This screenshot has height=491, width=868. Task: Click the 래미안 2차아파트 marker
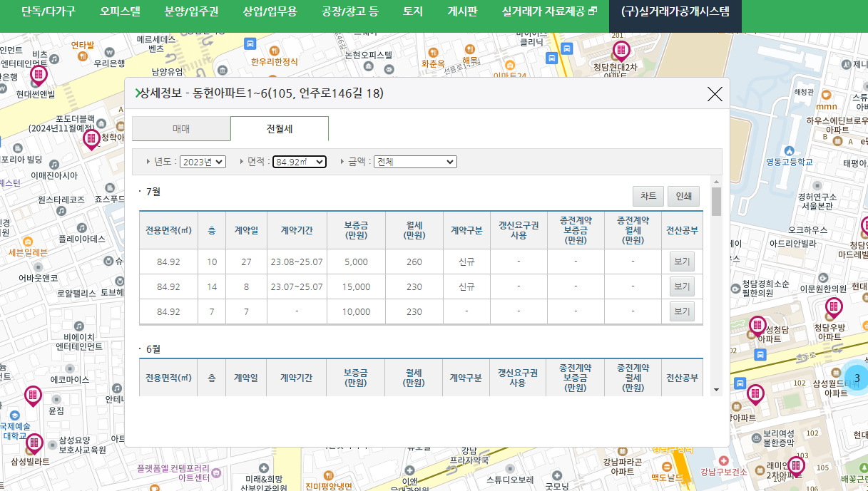click(x=795, y=468)
